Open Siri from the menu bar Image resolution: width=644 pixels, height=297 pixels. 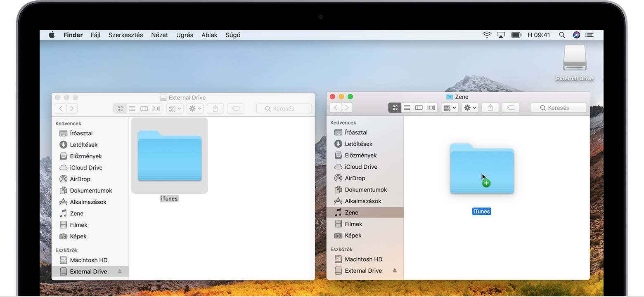click(577, 35)
